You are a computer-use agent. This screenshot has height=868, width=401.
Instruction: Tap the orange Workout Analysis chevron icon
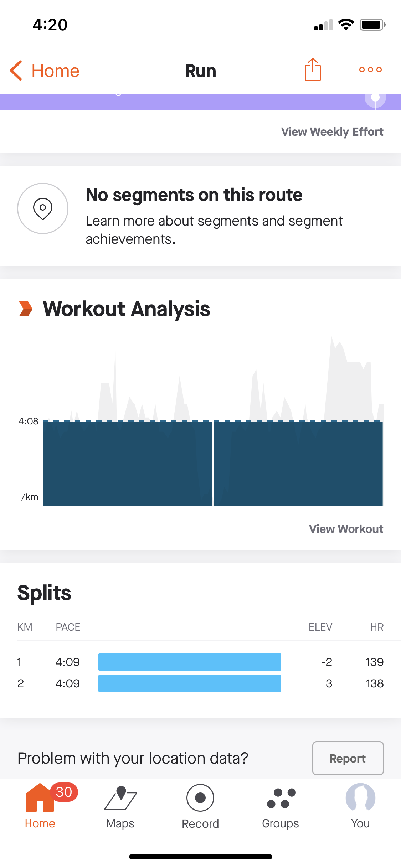(x=25, y=309)
